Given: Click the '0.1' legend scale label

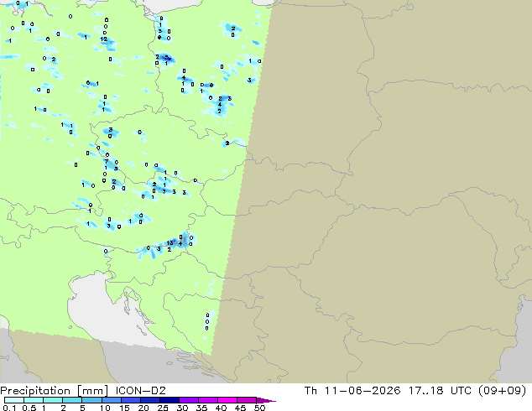Looking at the screenshot, I should click(x=9, y=408).
